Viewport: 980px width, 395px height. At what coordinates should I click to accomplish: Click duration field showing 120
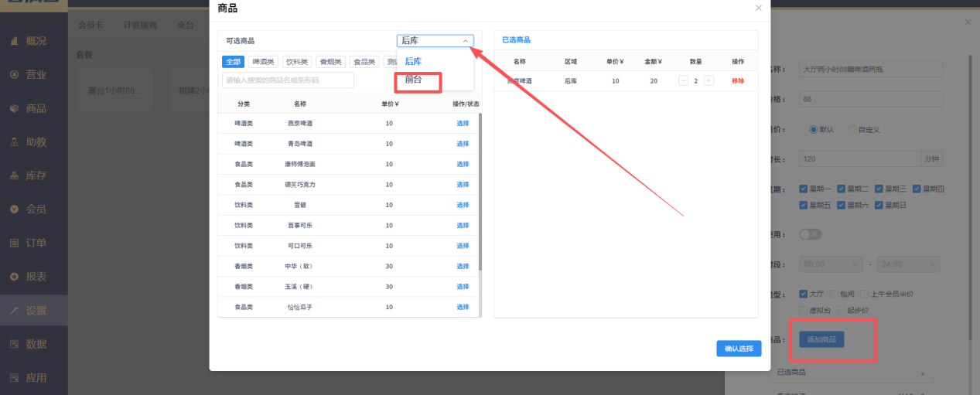click(x=859, y=159)
